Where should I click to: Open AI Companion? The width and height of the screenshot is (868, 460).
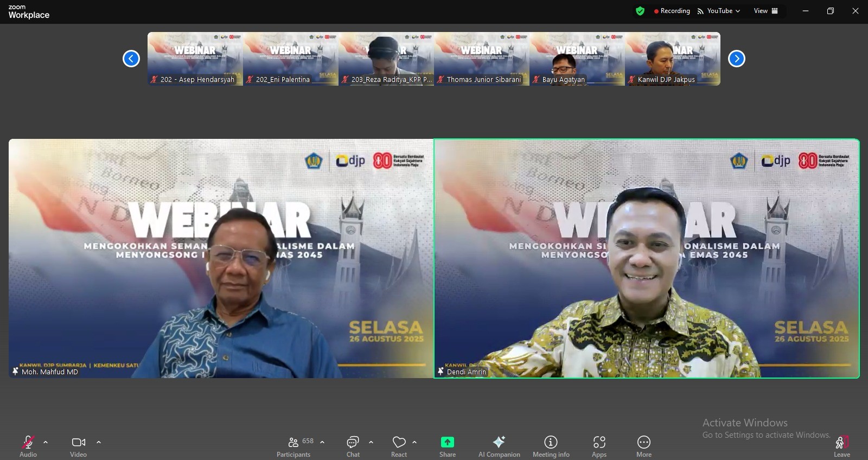tap(499, 446)
